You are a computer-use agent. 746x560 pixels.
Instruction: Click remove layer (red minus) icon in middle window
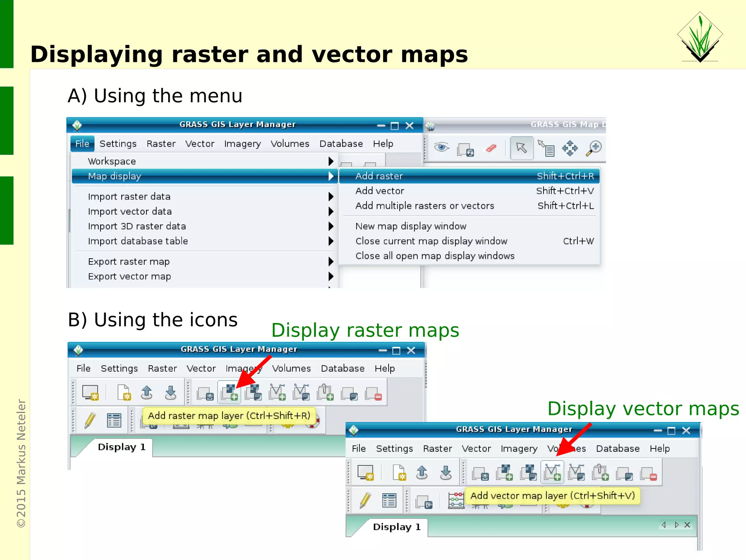click(x=373, y=393)
